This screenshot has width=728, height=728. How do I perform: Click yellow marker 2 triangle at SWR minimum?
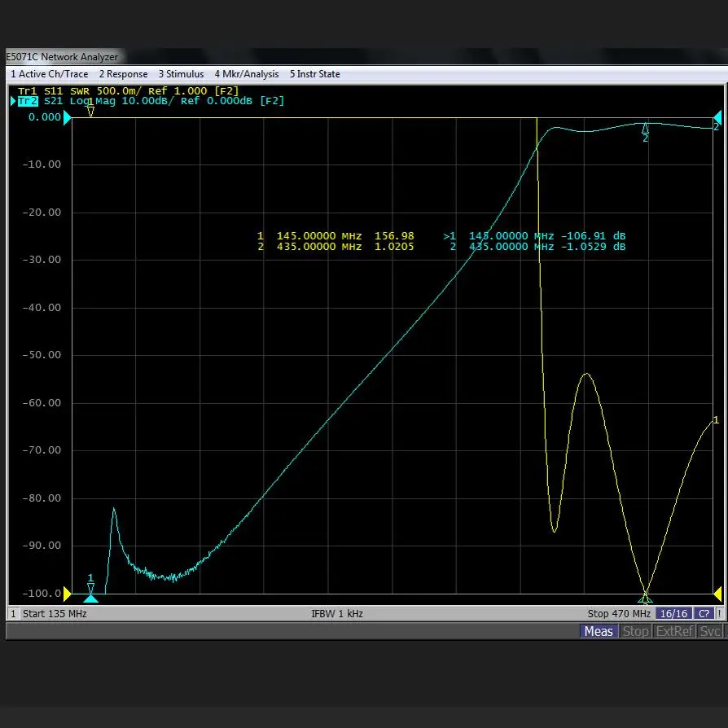pos(645,598)
